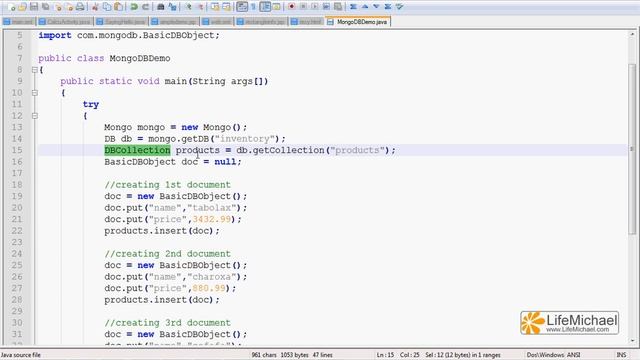Click the "inventory" string on line 14
This screenshot has width=640, height=360.
[x=244, y=139]
